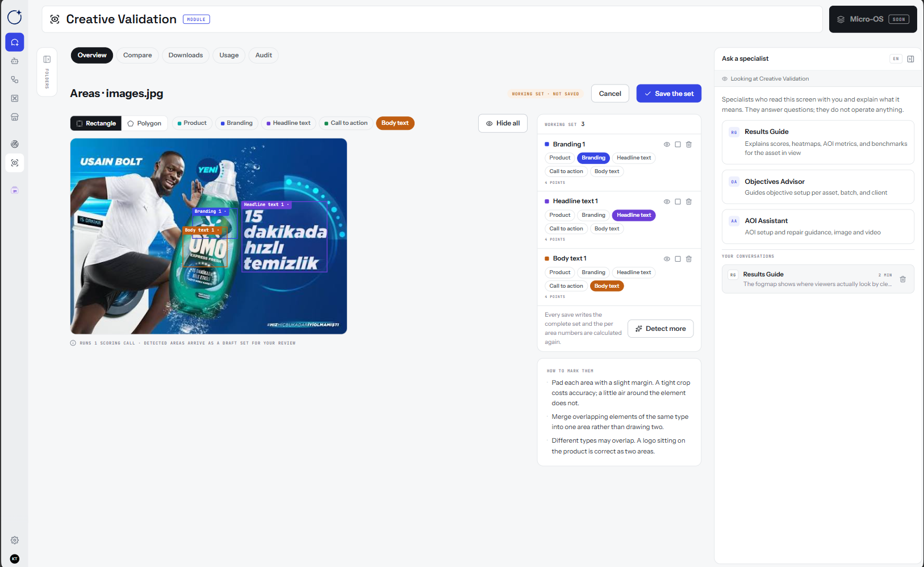The width and height of the screenshot is (924, 567).
Task: Pick the Call to action area type in toolbar
Action: coord(346,123)
